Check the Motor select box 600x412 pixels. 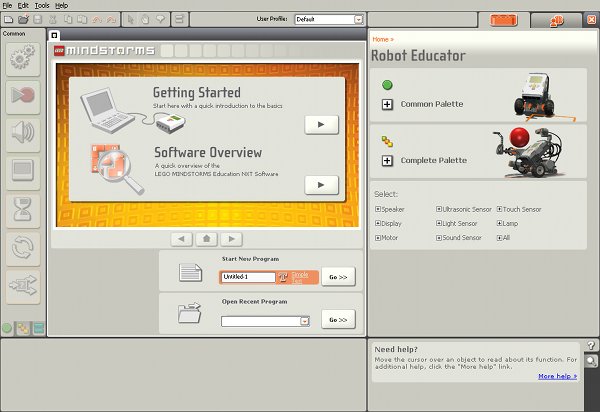pyautogui.click(x=378, y=238)
